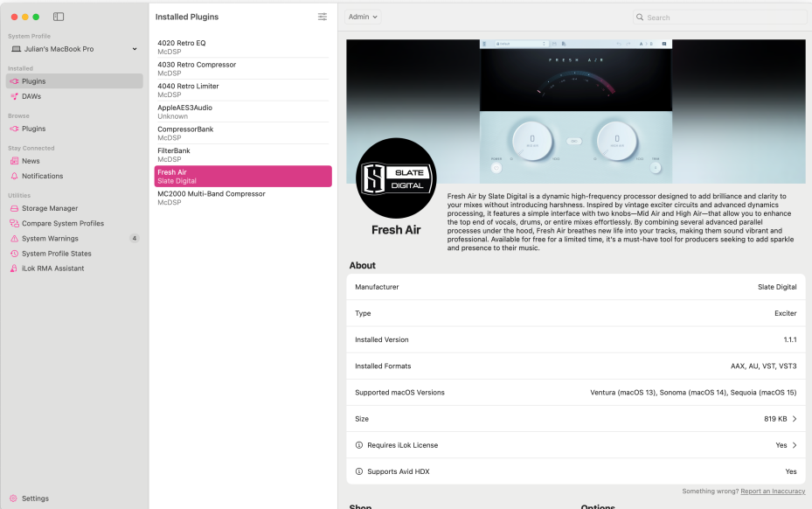This screenshot has height=509, width=812.
Task: Click into the Search field
Action: 720,17
